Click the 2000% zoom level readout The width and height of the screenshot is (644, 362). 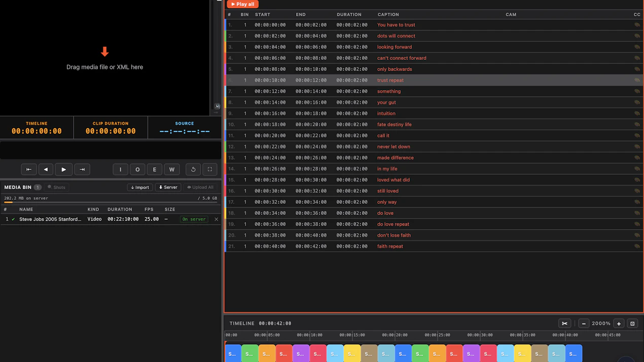[601, 323]
